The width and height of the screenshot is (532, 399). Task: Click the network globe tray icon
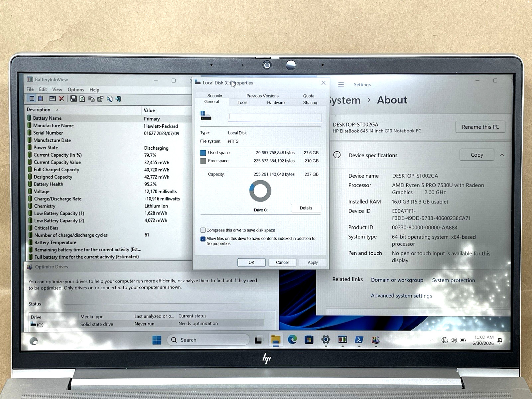445,340
